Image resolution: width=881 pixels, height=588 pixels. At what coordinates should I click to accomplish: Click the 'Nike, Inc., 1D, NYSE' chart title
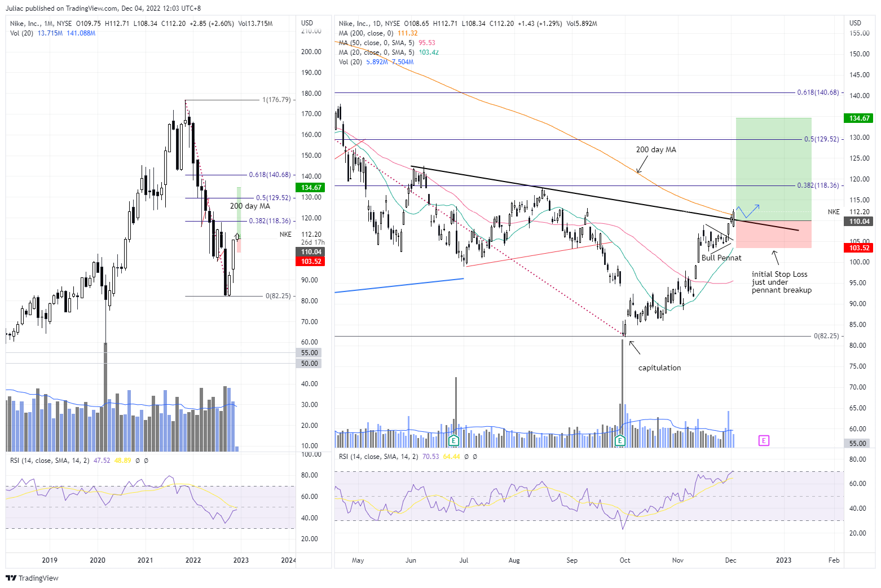pos(369,24)
